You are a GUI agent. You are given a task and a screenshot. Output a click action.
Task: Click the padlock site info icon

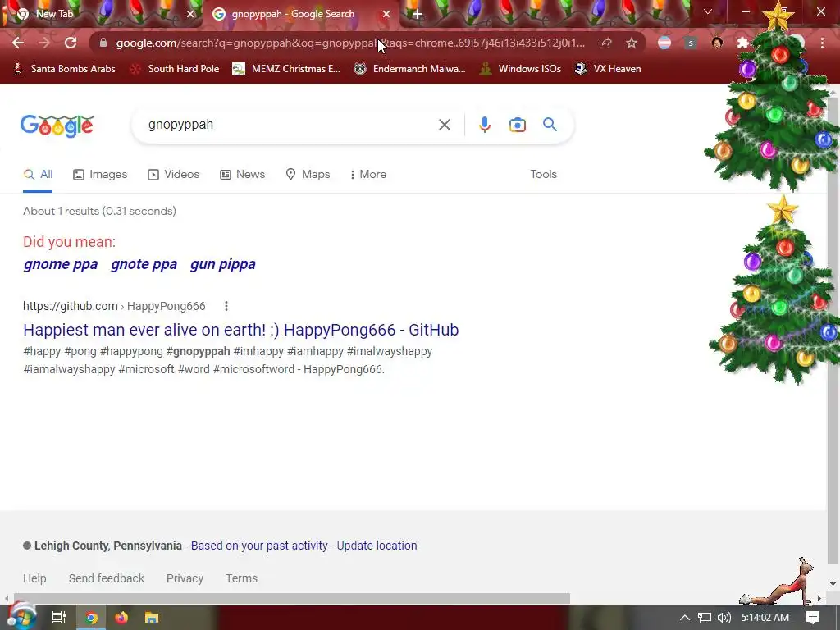(103, 43)
